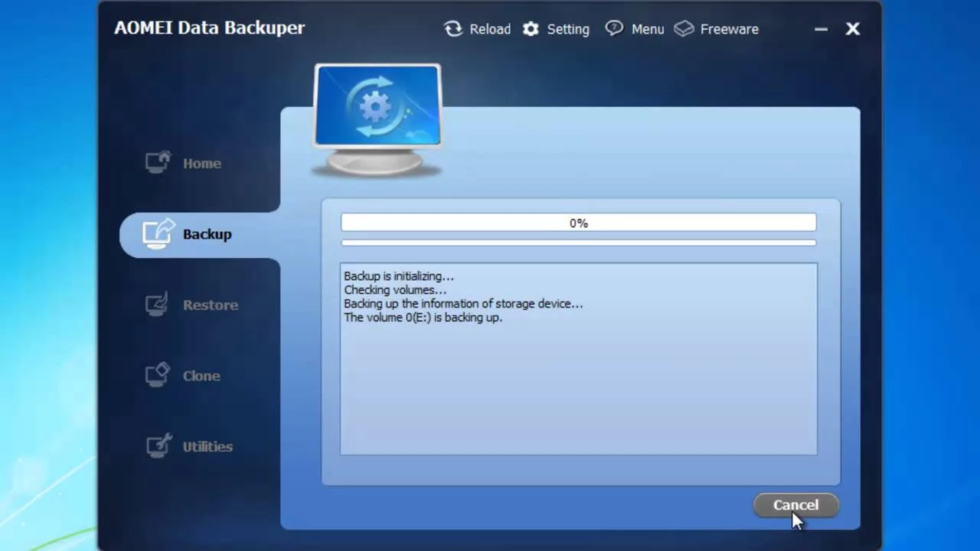Open the Menu text item
This screenshot has width=980, height=551.
tap(648, 29)
